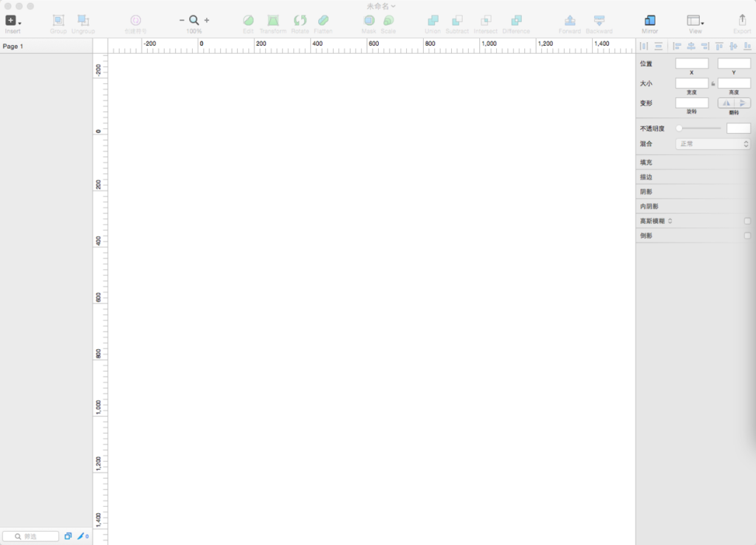This screenshot has width=756, height=545.
Task: Align objects to top edge
Action: coord(719,47)
